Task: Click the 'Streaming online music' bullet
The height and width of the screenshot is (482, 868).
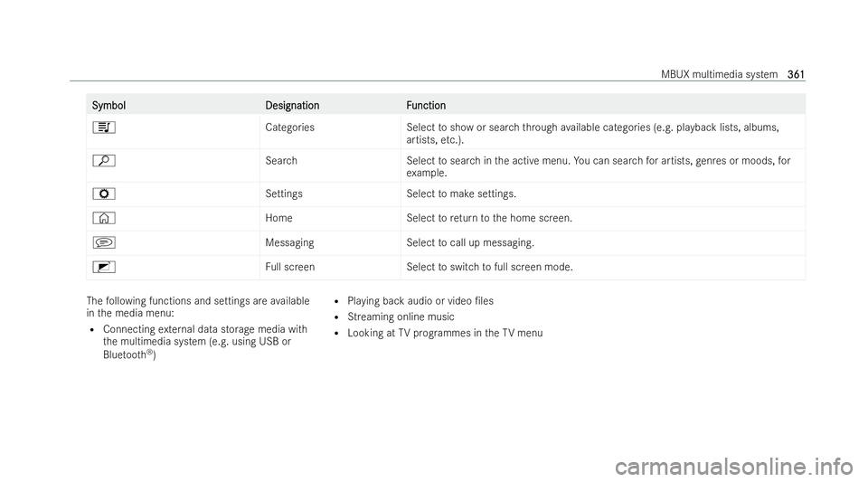Action: (x=401, y=317)
